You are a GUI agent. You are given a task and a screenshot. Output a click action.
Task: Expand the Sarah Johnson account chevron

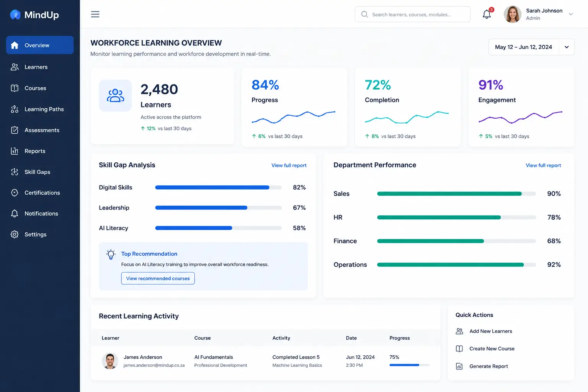pyautogui.click(x=571, y=14)
